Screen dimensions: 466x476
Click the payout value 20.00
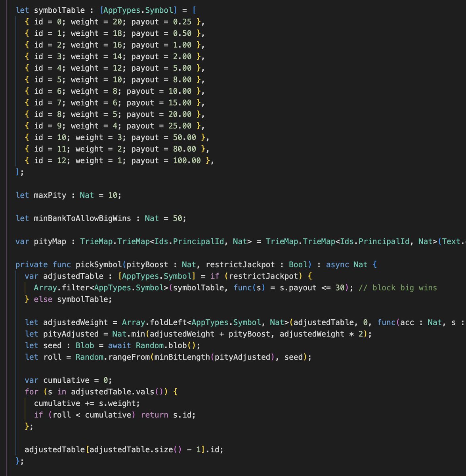[180, 114]
